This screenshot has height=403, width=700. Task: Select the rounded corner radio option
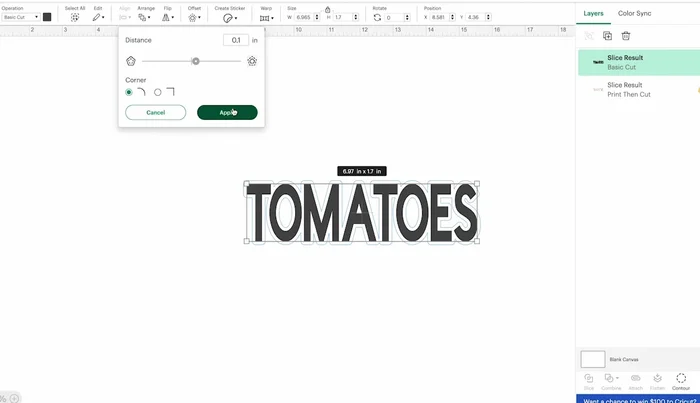129,92
